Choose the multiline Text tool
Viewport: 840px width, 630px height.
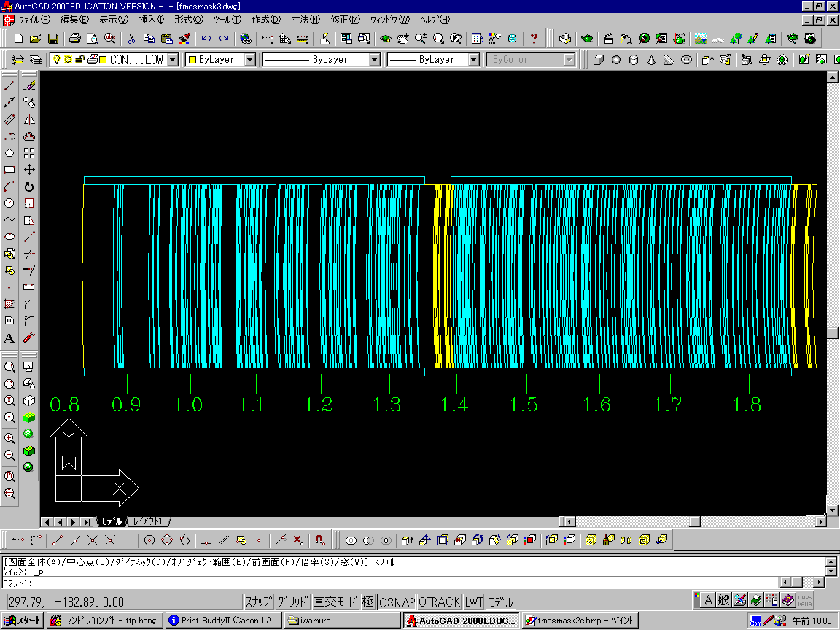9,338
